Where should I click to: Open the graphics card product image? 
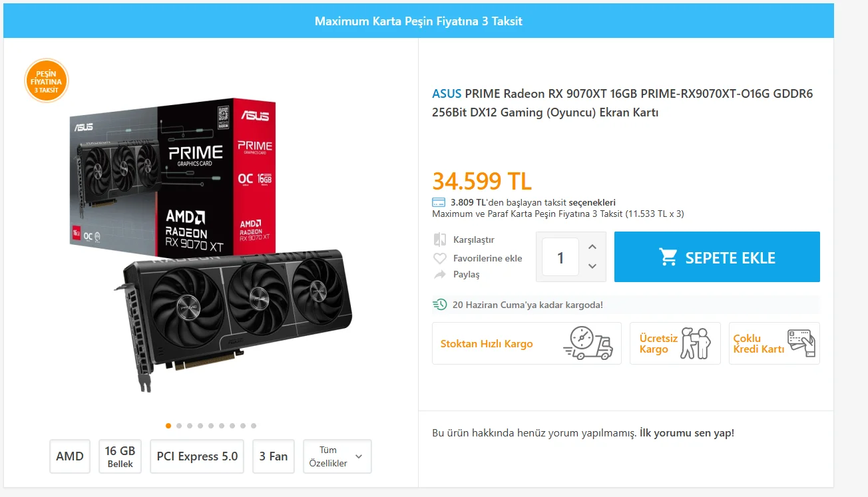210,246
